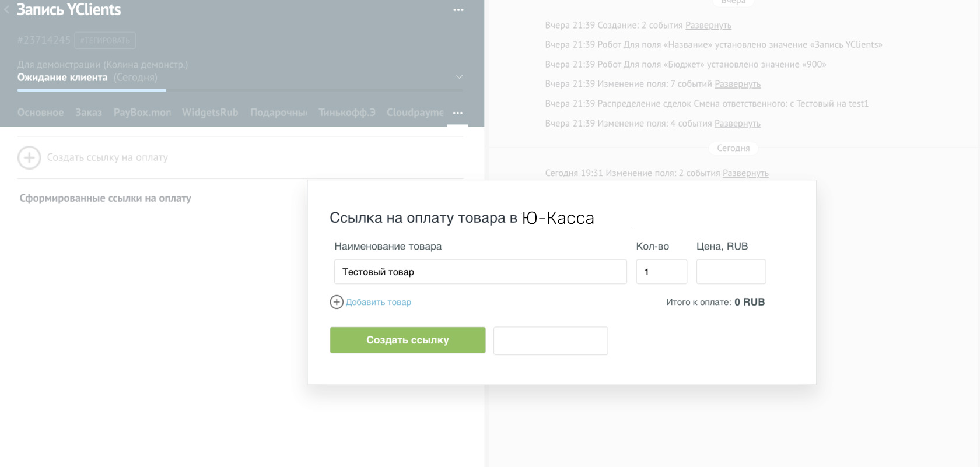The image size is (980, 467).
Task: Click the Итого к оплате: 0 RUB total
Action: point(716,302)
